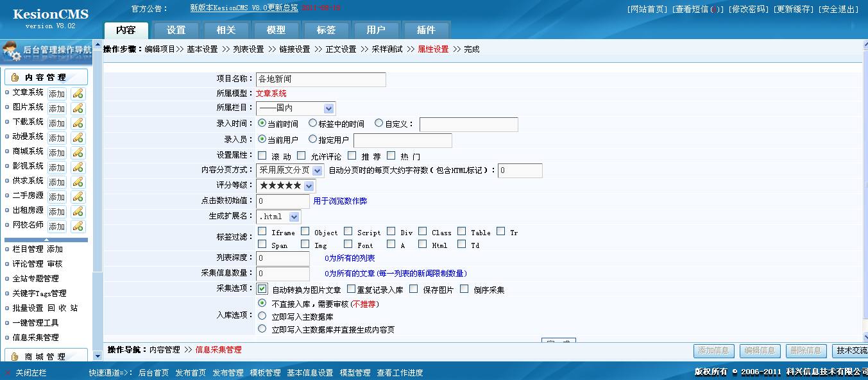Viewport: 868px width, 380px height.
Task: Click the 项目名称 input field
Action: (321, 79)
